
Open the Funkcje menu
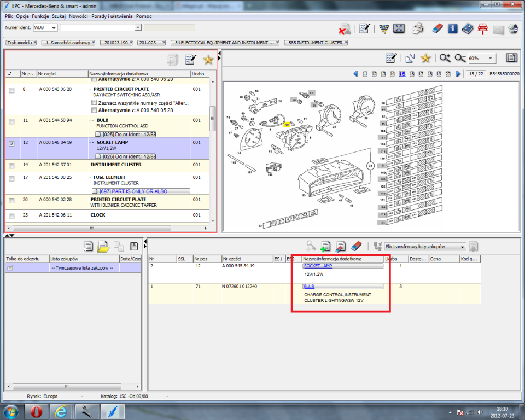tap(40, 16)
